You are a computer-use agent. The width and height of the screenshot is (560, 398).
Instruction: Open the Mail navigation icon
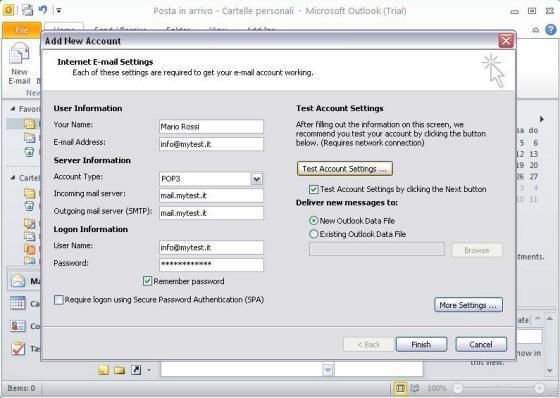[x=18, y=281]
